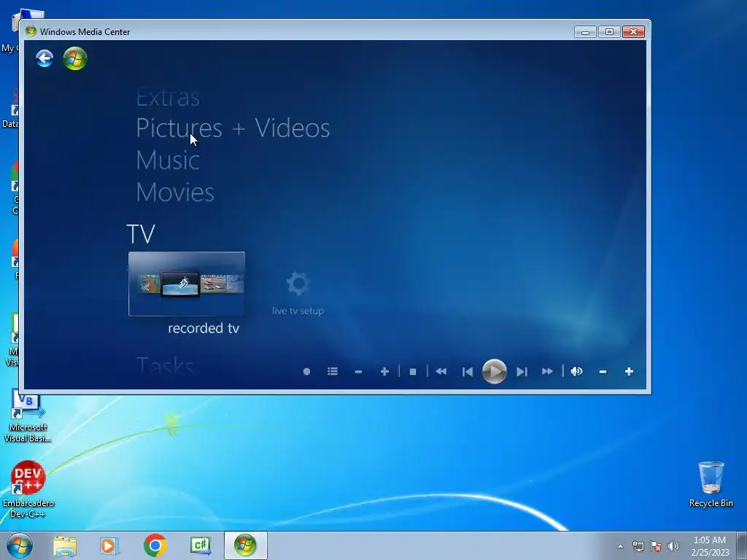Select the Music menu category
This screenshot has width=747, height=560.
tap(168, 160)
